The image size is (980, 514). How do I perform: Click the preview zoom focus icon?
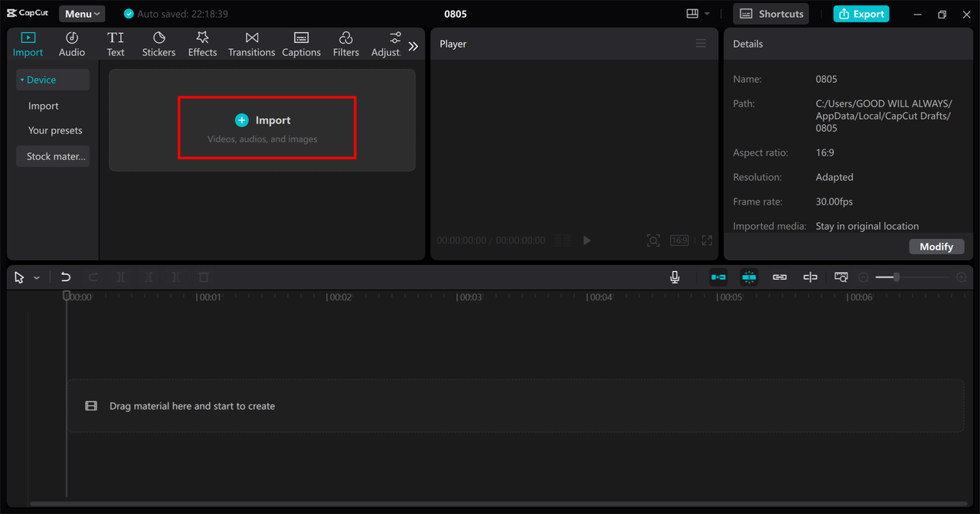click(x=653, y=241)
